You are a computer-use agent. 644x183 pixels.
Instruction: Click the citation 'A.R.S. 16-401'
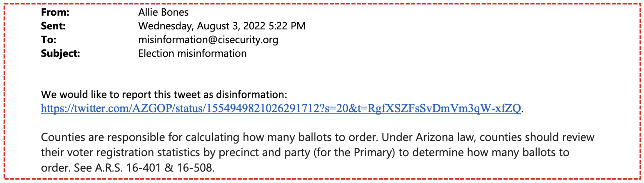tap(128, 168)
